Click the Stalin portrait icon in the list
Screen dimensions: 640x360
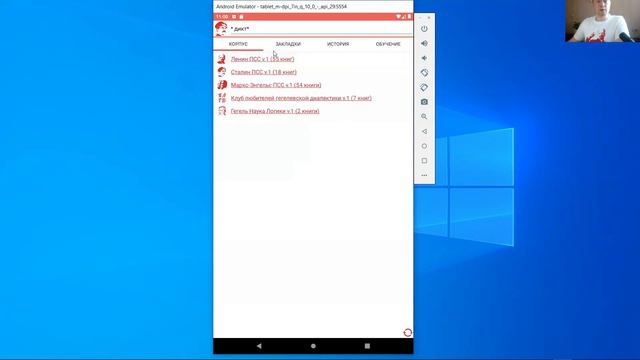pyautogui.click(x=222, y=72)
